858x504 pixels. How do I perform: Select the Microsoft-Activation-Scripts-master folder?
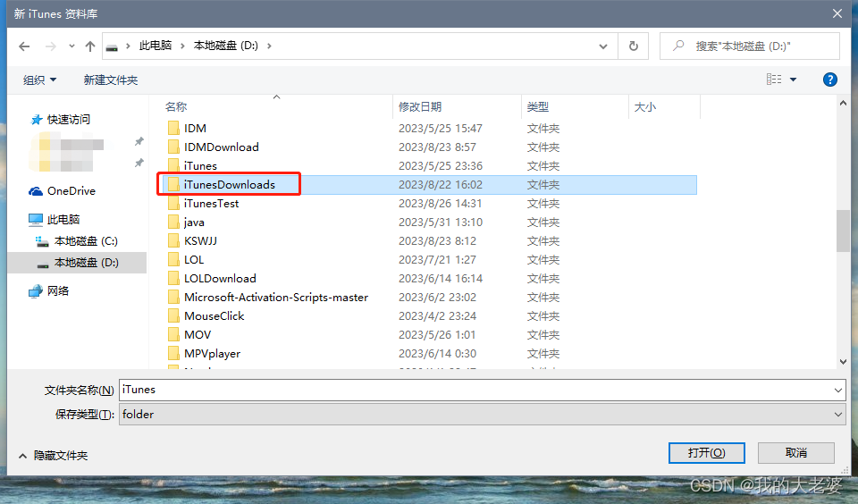coord(276,298)
